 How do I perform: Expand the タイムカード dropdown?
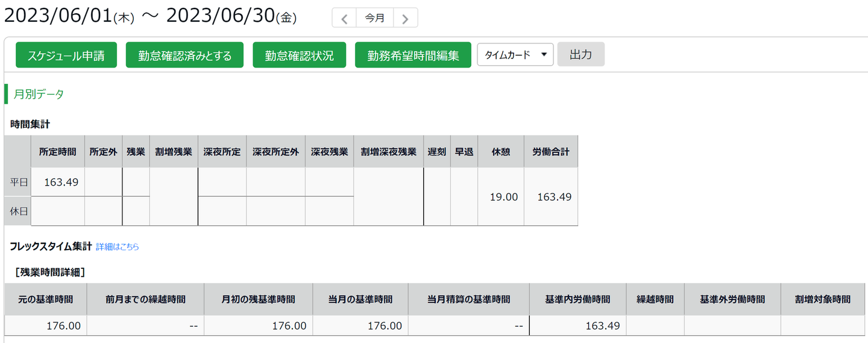pyautogui.click(x=515, y=55)
